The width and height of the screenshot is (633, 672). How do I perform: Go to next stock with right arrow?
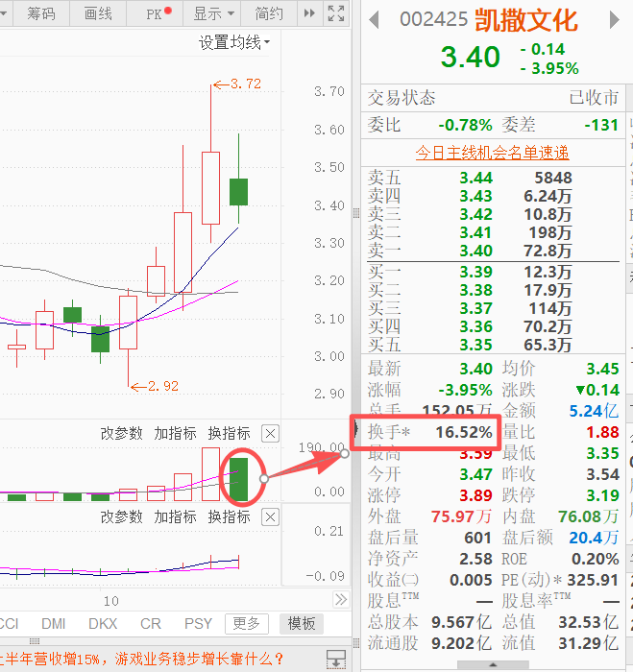pos(614,20)
